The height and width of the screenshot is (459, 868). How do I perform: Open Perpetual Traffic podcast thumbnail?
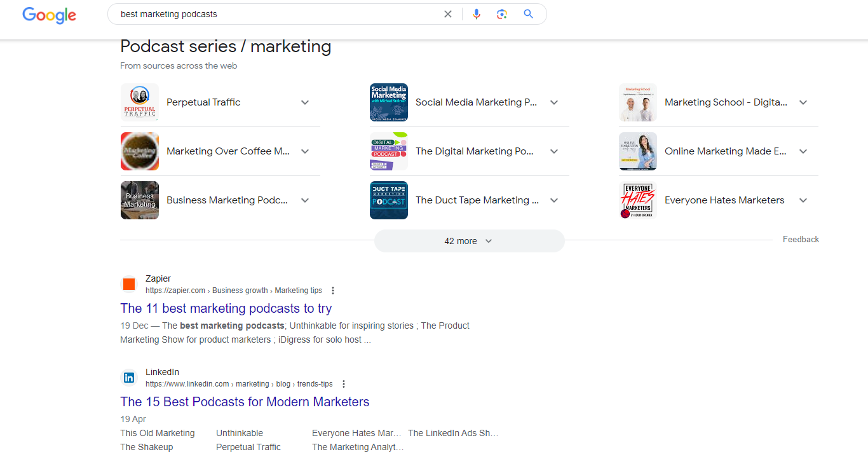click(140, 102)
